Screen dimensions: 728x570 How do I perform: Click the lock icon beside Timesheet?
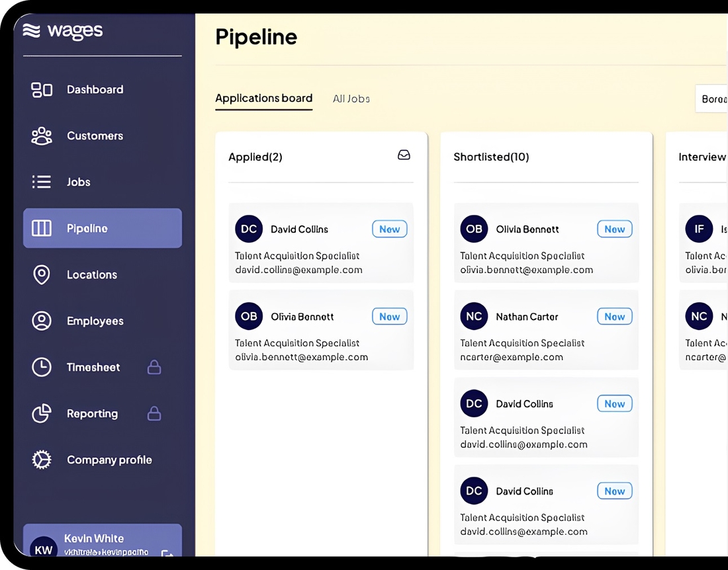pos(154,367)
